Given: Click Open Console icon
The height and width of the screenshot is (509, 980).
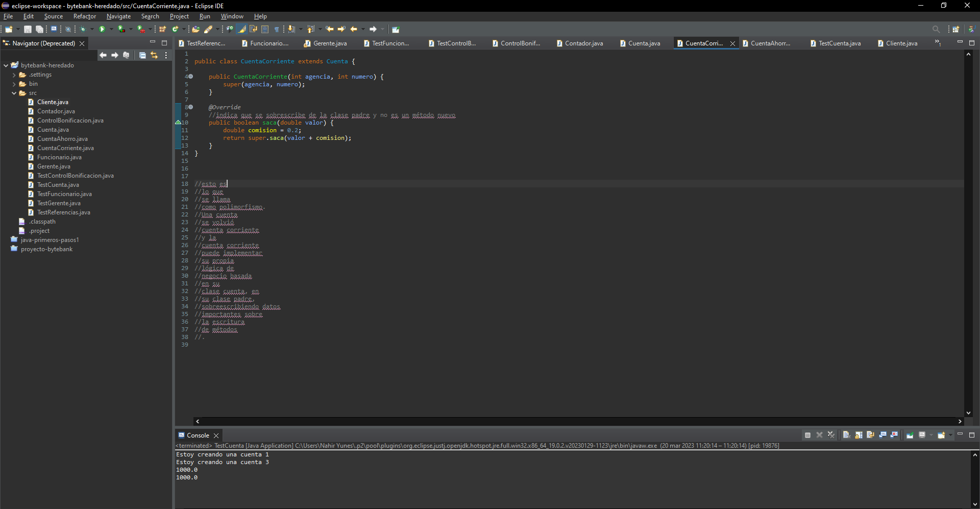Looking at the screenshot, I should click(941, 435).
